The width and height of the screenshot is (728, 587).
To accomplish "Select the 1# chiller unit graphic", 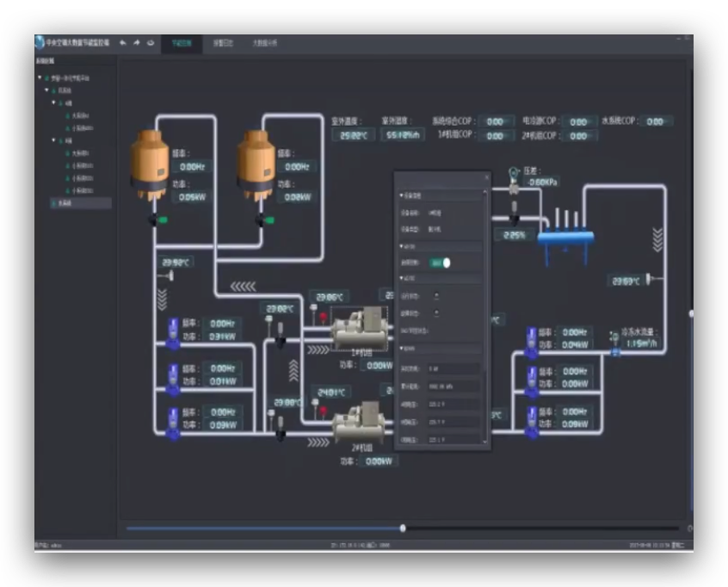I will click(x=361, y=328).
